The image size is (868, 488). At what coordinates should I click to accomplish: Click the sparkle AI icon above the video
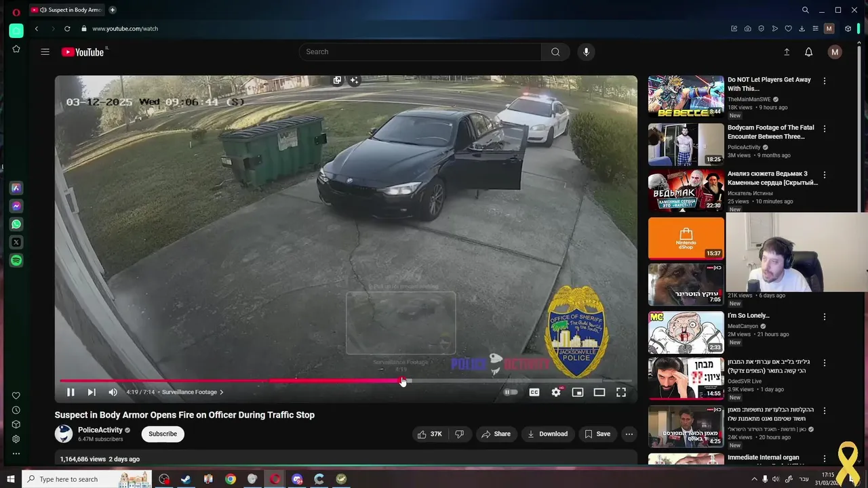[354, 80]
